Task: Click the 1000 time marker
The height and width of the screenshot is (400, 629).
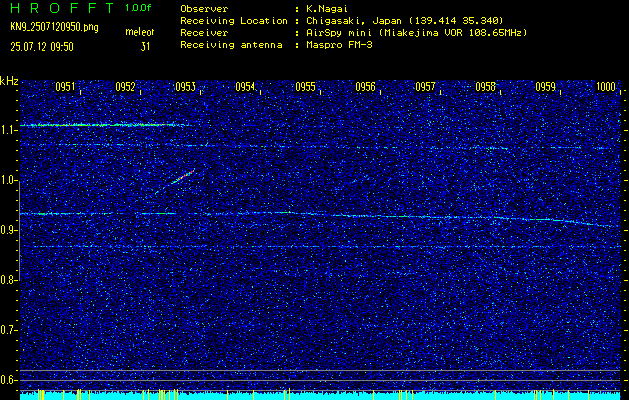Action: (x=605, y=87)
